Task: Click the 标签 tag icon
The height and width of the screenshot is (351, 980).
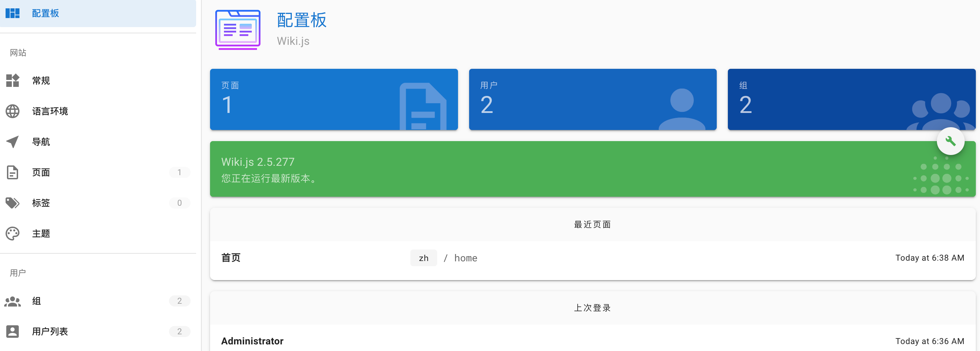Action: 13,203
